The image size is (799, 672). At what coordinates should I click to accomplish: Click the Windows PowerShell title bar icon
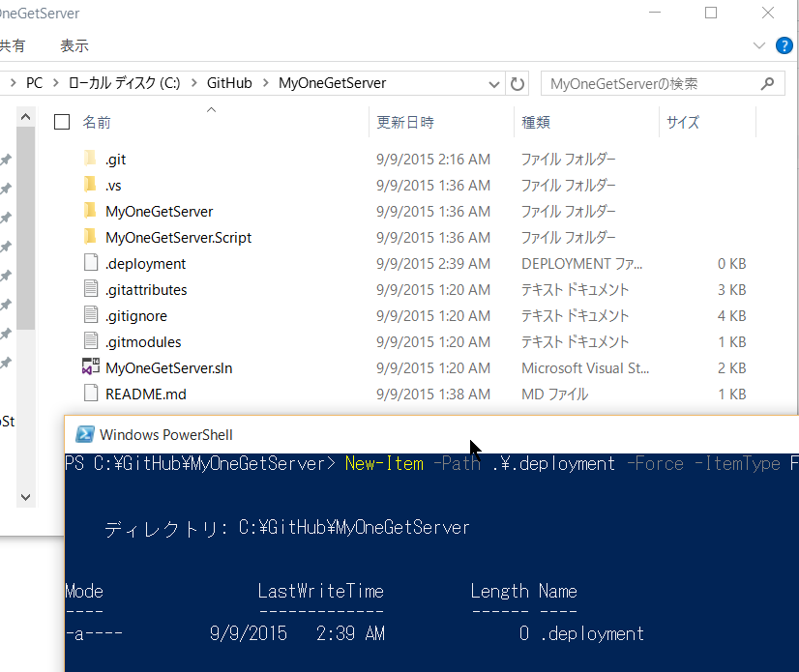pyautogui.click(x=85, y=434)
